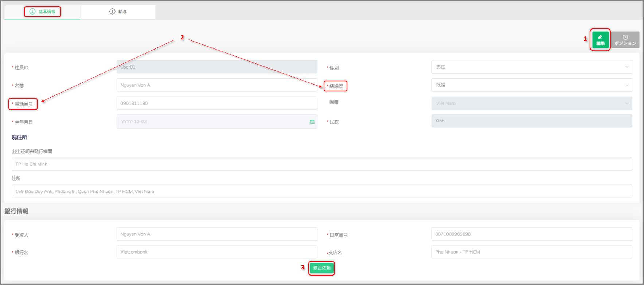The width and height of the screenshot is (644, 285).
Task: Click the 結婚歴 label
Action: coord(336,86)
